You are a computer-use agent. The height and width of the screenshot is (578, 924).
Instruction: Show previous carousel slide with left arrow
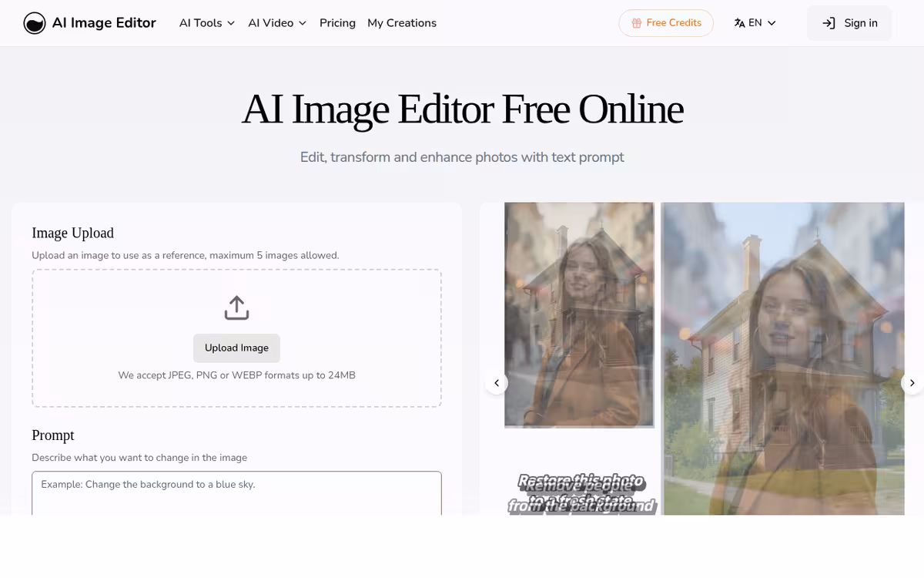point(497,383)
